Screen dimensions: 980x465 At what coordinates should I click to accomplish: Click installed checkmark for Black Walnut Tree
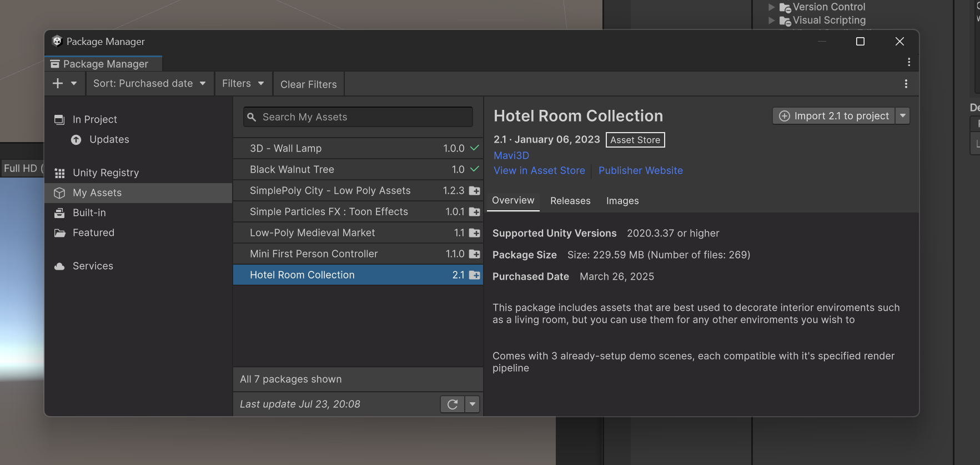(x=474, y=169)
